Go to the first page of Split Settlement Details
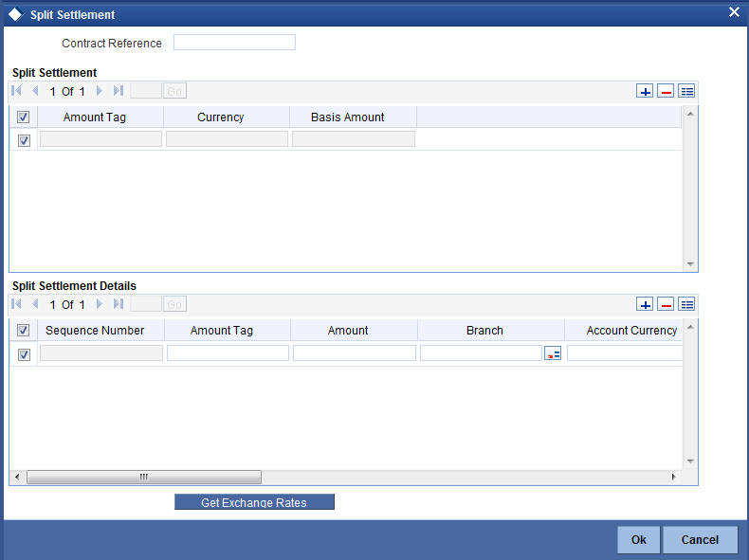This screenshot has width=749, height=560. [16, 303]
